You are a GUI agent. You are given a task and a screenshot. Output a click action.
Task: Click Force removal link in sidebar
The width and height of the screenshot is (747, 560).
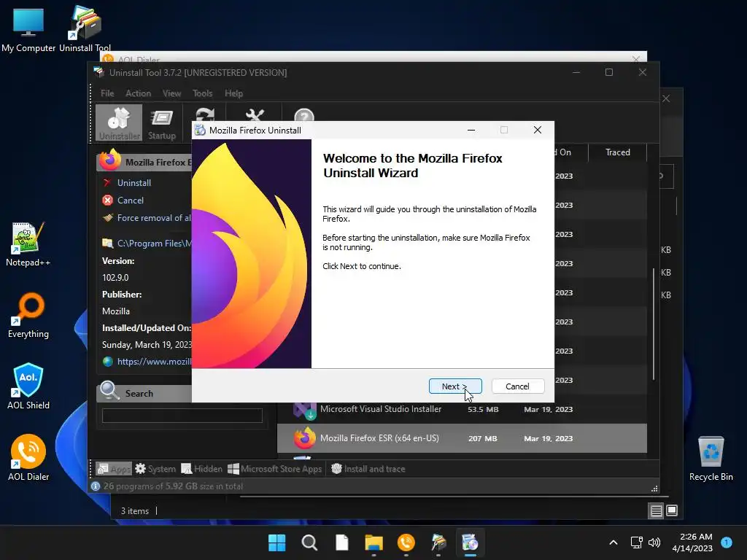point(154,217)
